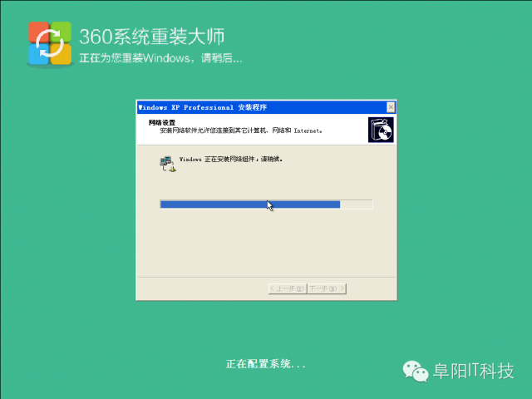Click the setup box-and-CD icon
The height and width of the screenshot is (399, 532).
[381, 130]
